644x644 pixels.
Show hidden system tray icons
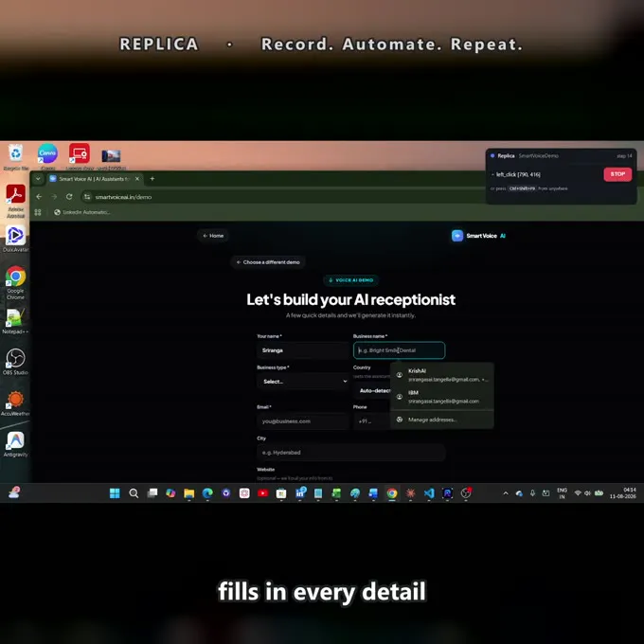506,493
